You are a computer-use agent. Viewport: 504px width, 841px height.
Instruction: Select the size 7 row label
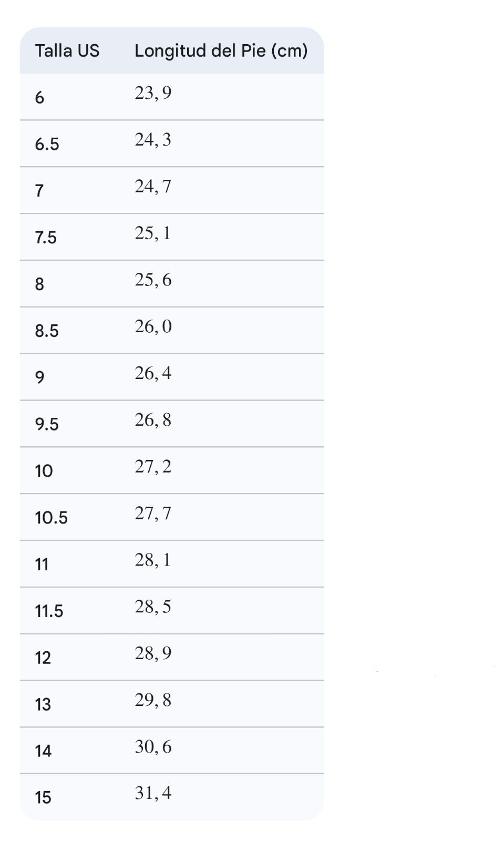tap(39, 191)
